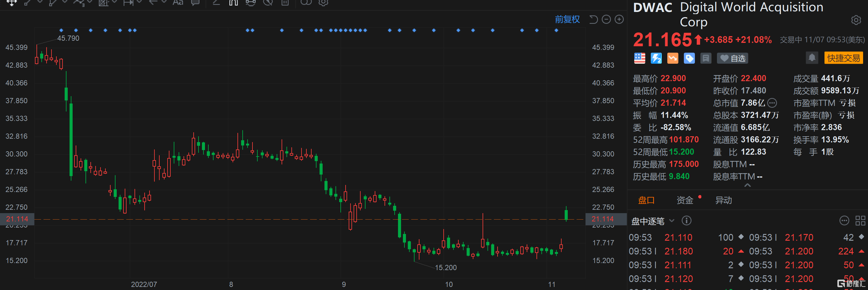Zoom in the chart with plus icon
The height and width of the screenshot is (290, 868).
tap(619, 20)
